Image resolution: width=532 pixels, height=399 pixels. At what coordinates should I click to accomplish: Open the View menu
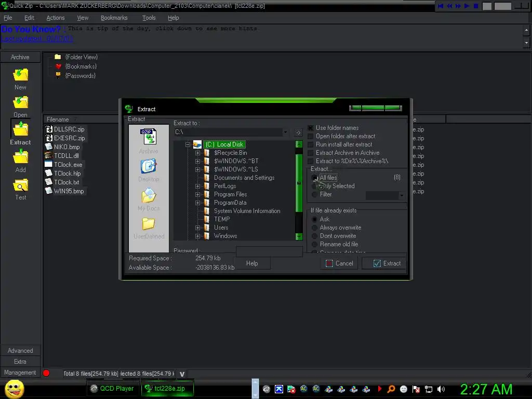tap(83, 18)
